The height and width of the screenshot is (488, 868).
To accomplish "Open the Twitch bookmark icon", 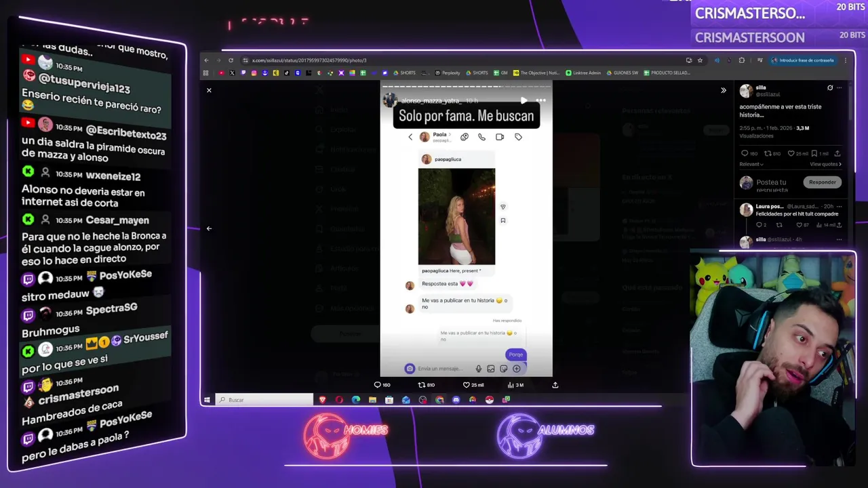I will (x=243, y=73).
